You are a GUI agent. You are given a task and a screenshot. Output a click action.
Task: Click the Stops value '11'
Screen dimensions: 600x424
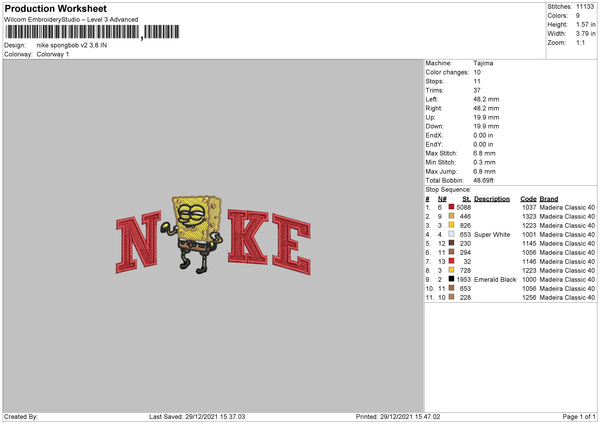477,81
